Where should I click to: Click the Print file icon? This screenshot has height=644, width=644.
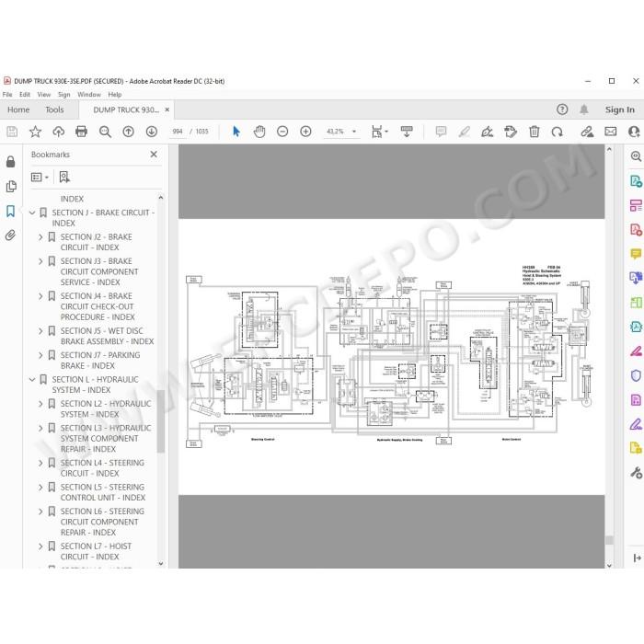[x=81, y=132]
